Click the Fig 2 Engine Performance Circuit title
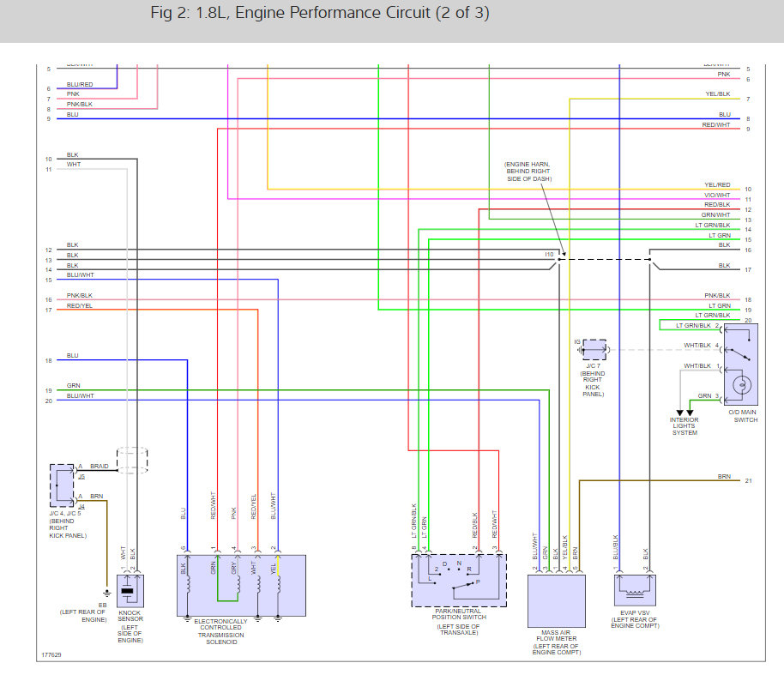This screenshot has width=784, height=681. coord(319,13)
